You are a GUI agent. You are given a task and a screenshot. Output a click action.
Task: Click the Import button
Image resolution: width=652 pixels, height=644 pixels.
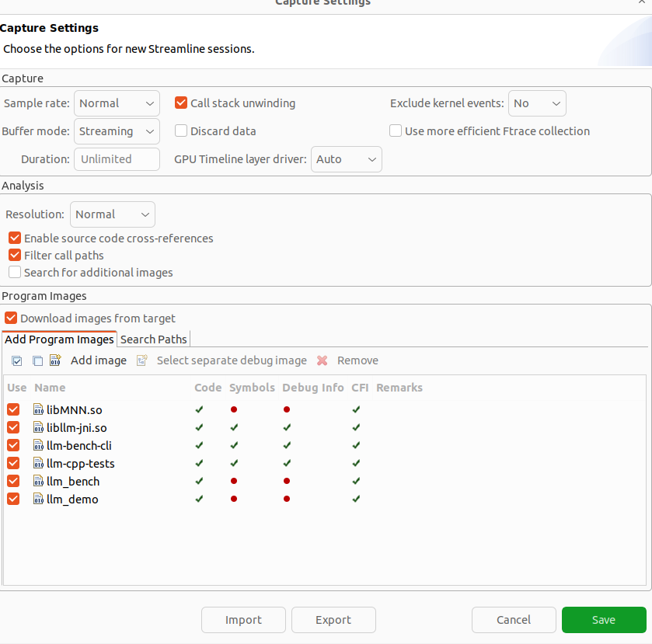pyautogui.click(x=244, y=620)
